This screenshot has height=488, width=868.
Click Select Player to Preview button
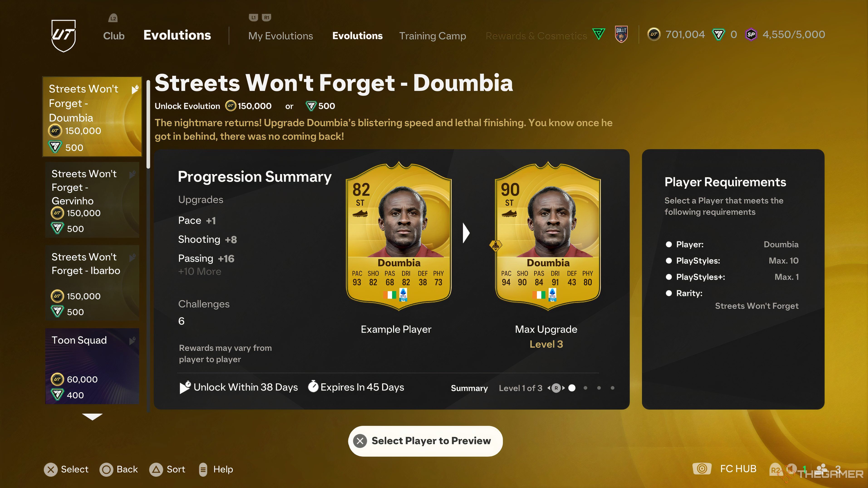click(425, 441)
